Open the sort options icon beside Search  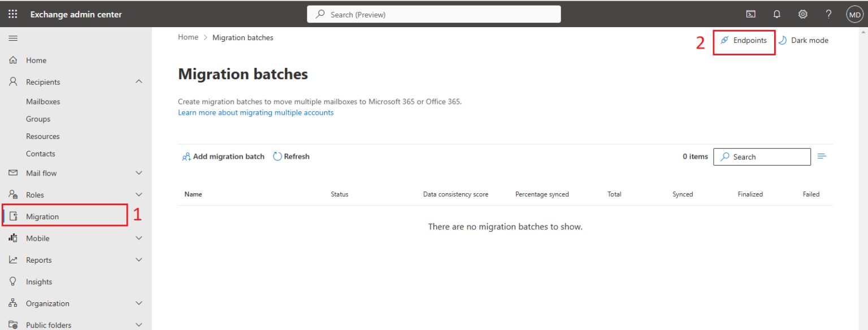(822, 156)
